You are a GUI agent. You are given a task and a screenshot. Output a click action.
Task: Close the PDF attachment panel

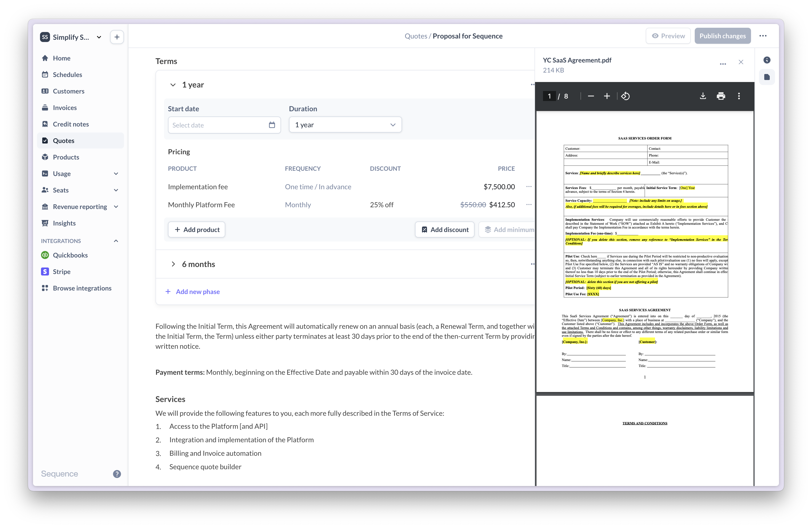[741, 62]
